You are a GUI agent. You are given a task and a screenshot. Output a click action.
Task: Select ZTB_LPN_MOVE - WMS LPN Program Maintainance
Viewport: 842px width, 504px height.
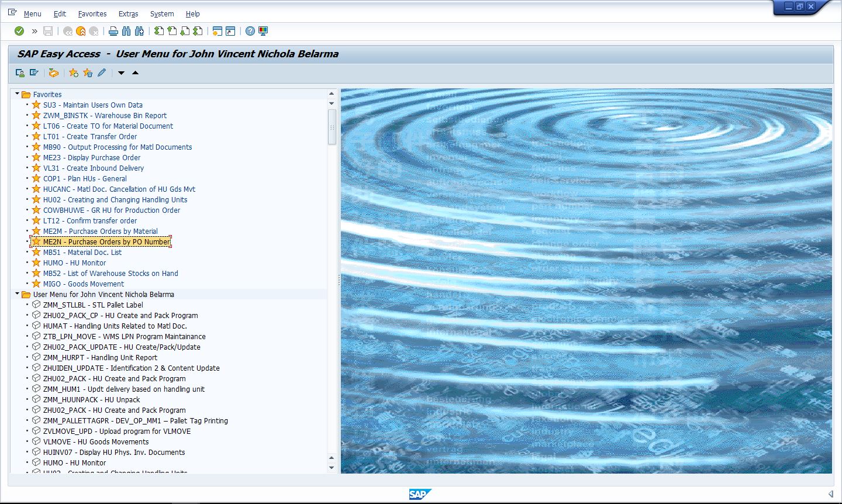pyautogui.click(x=124, y=337)
